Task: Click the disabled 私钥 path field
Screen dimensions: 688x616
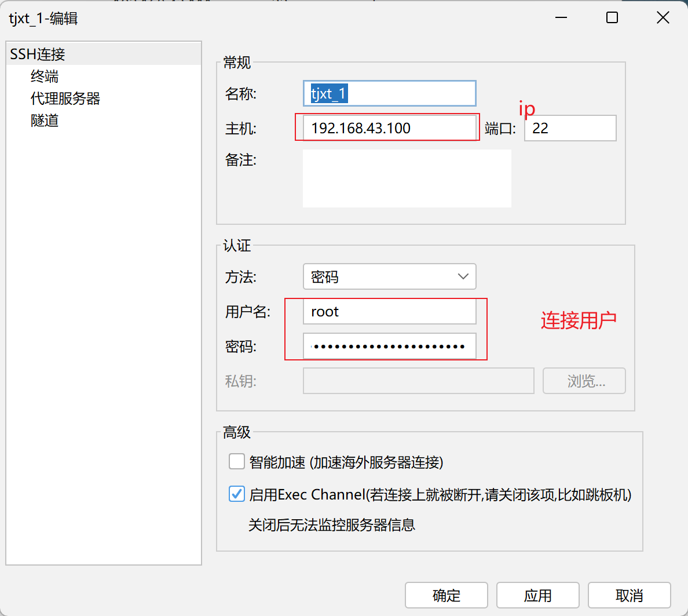Action: coord(419,381)
